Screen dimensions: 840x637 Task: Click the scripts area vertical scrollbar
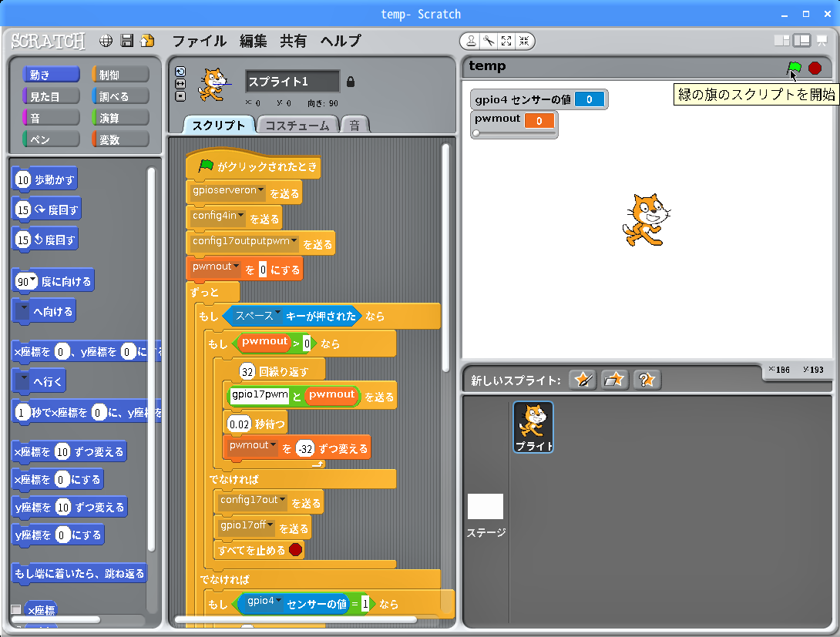(x=445, y=258)
